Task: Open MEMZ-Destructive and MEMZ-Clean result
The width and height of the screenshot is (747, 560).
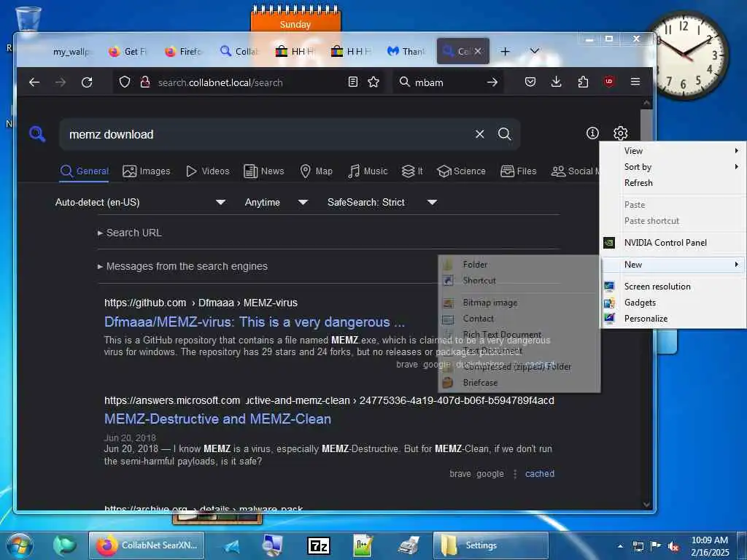Action: [x=217, y=419]
